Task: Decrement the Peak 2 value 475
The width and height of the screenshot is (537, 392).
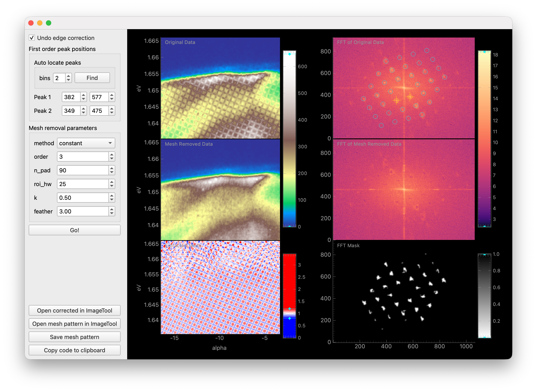Action: pos(112,113)
